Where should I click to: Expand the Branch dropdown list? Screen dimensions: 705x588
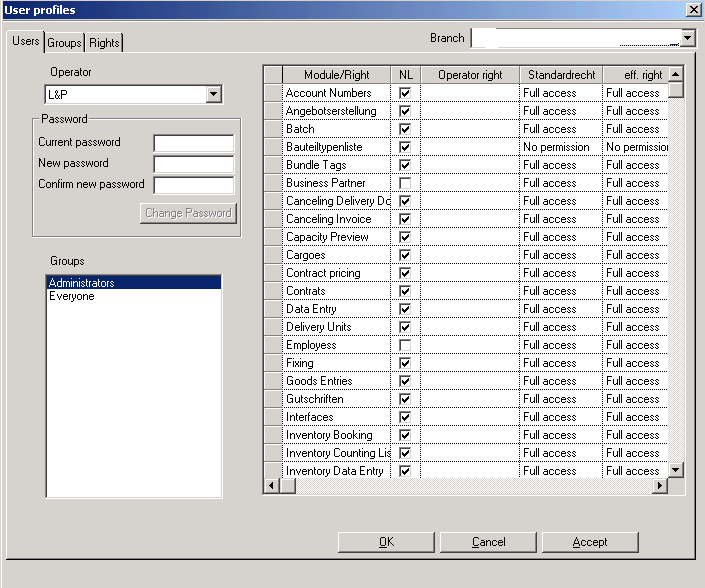pos(687,38)
